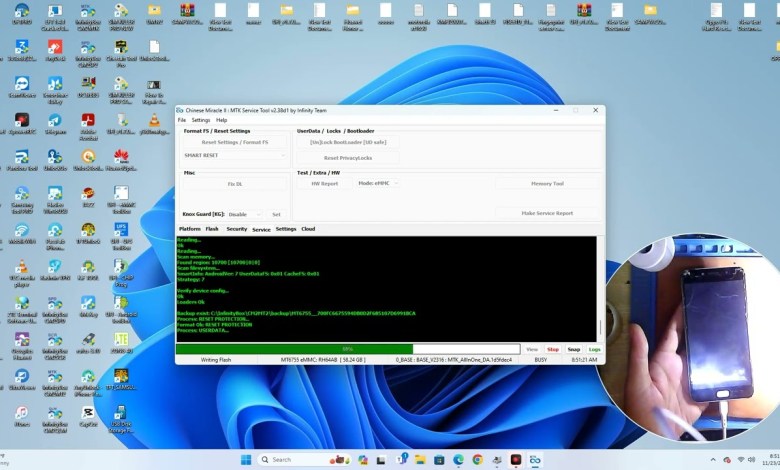This screenshot has width=780, height=470.
Task: Switch to the Security tab
Action: [x=237, y=229]
